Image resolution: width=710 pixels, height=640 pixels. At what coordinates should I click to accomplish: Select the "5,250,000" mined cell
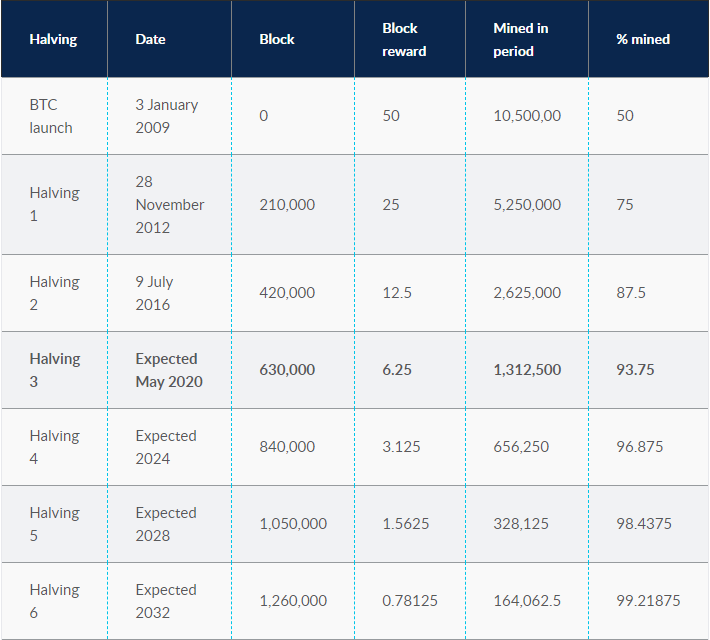(527, 205)
